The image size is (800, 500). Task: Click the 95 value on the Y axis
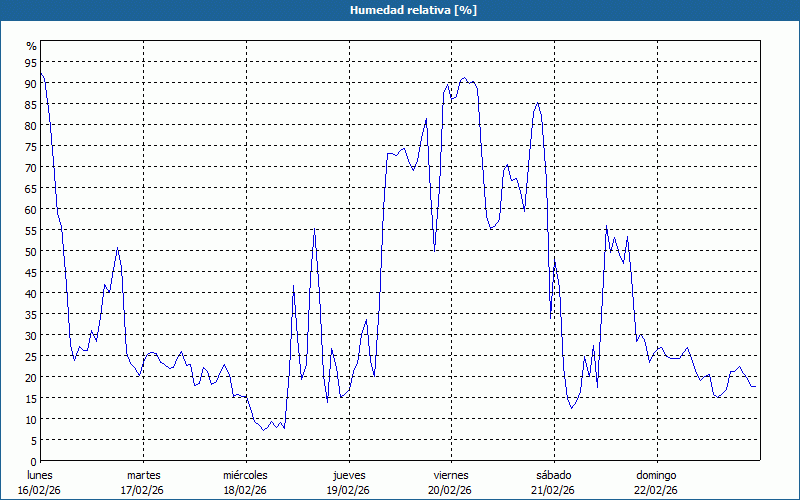pos(31,63)
